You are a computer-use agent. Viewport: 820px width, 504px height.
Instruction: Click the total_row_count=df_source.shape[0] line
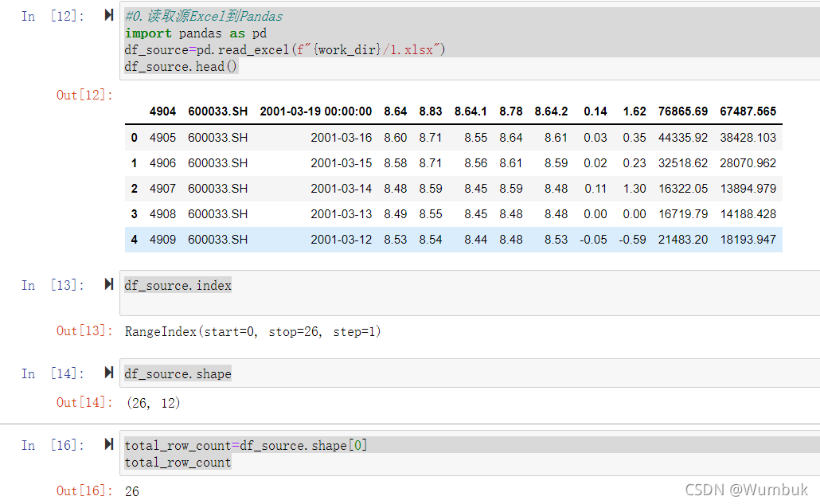[x=246, y=445]
